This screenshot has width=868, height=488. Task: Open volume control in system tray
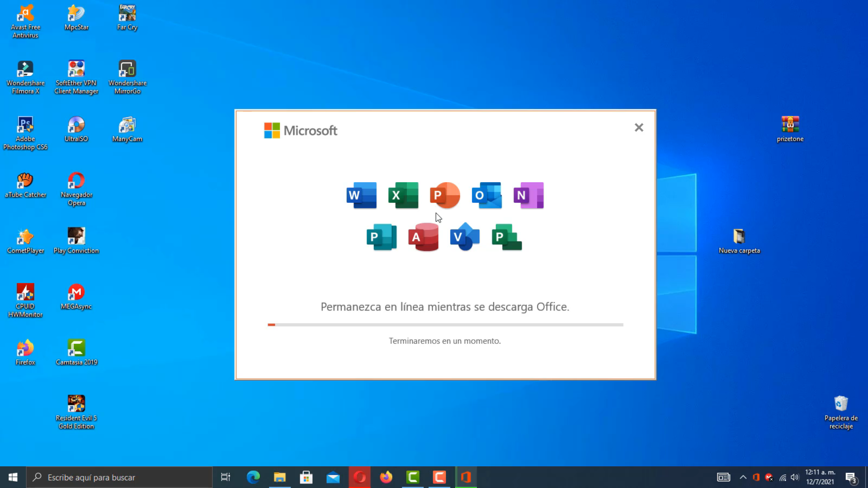pos(795,477)
